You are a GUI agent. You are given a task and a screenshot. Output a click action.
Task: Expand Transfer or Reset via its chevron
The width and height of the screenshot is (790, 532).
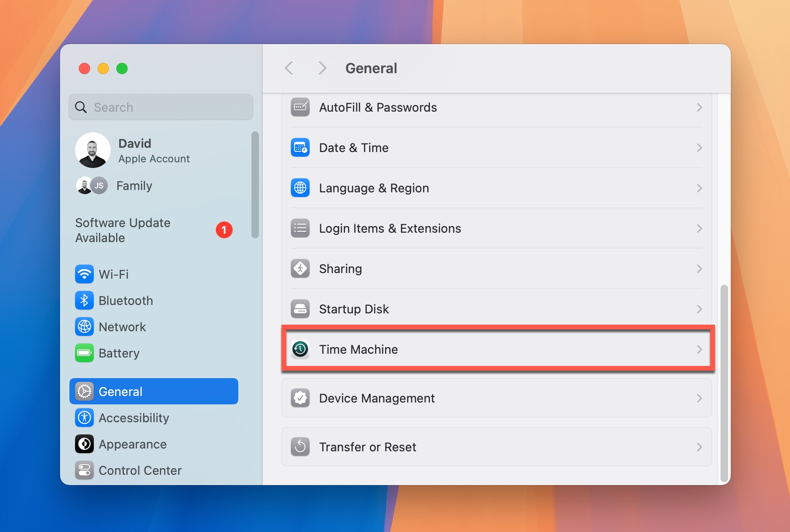click(x=699, y=447)
